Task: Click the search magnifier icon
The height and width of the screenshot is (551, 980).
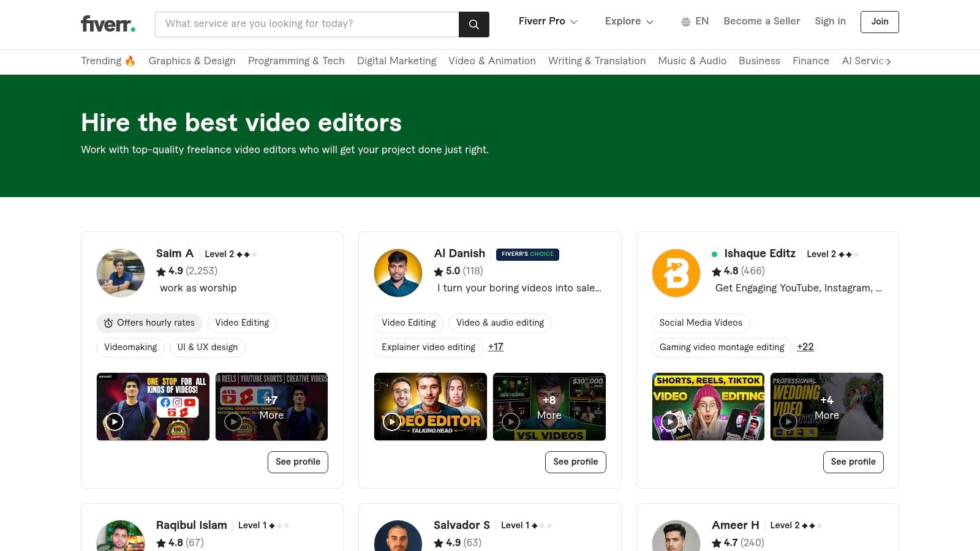Action: [x=473, y=24]
